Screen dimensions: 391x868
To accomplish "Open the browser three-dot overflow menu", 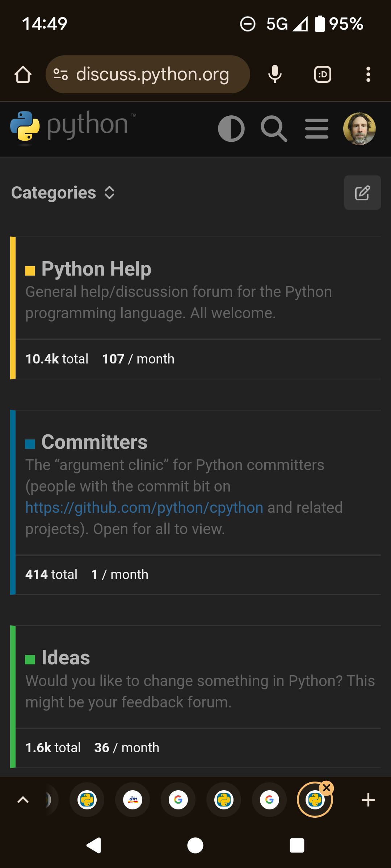I will click(368, 75).
